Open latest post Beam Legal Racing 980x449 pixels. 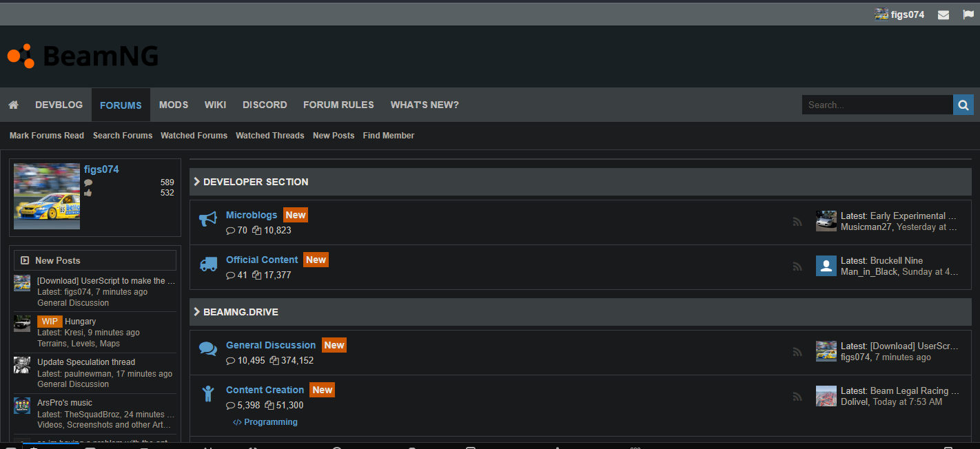click(x=915, y=390)
